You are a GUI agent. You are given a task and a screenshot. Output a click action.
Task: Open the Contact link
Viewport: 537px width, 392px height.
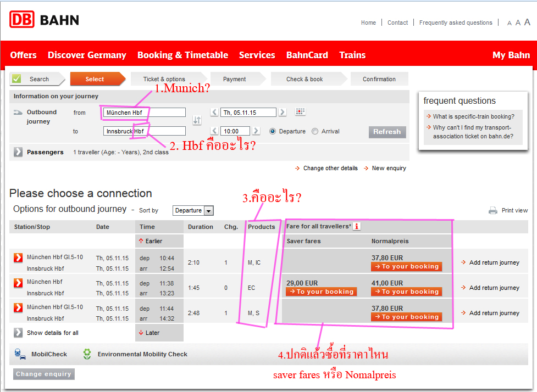click(397, 23)
